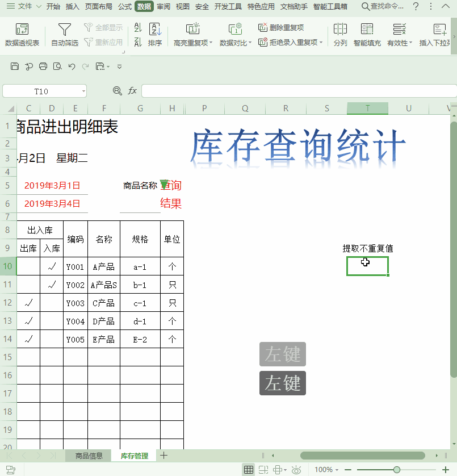Switch to the 开始 ribbon tab
The height and width of the screenshot is (476, 457).
tap(53, 6)
